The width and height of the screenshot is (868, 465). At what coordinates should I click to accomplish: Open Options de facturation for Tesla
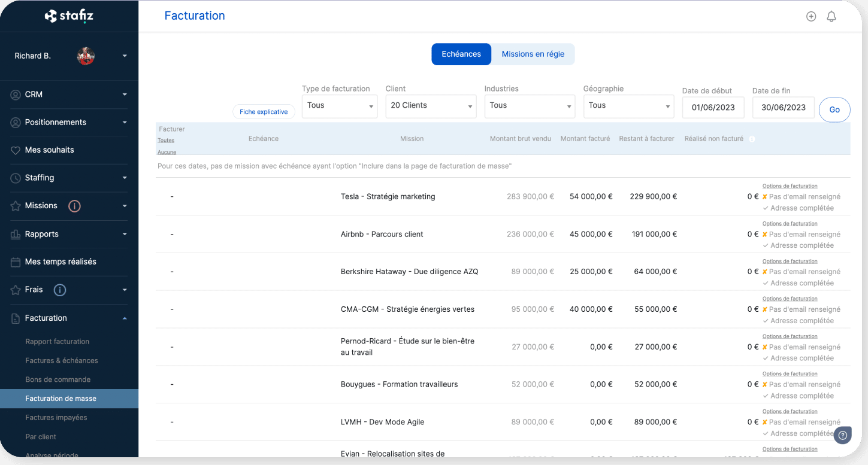(790, 186)
